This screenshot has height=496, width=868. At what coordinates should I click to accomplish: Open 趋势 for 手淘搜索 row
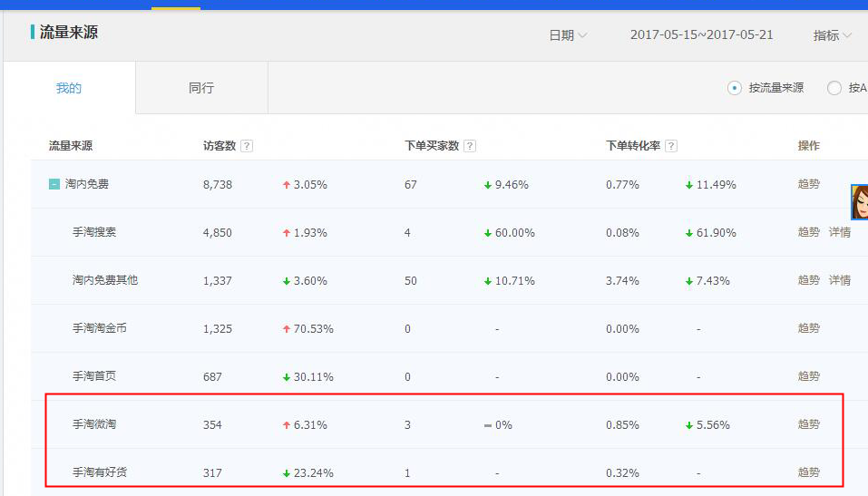click(808, 232)
